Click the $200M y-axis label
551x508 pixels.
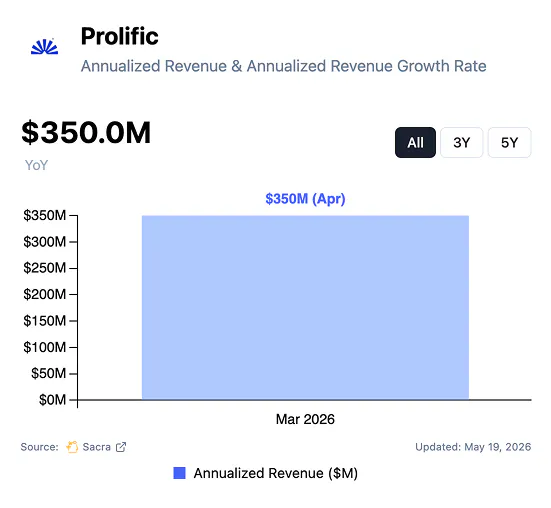45,294
